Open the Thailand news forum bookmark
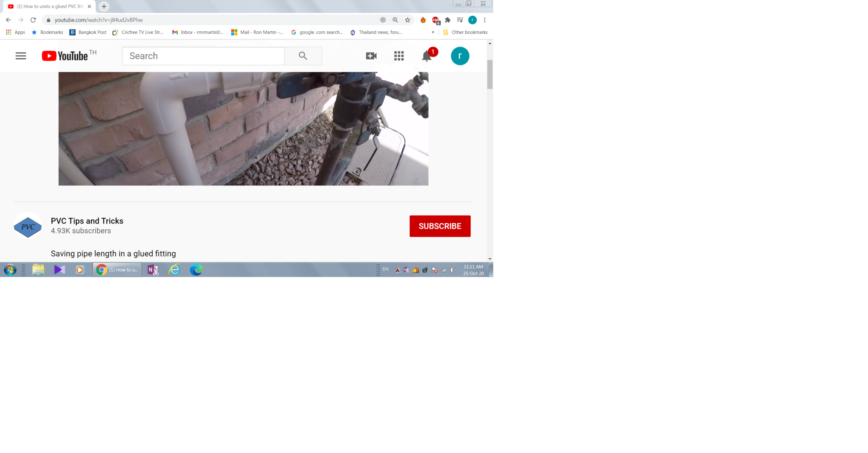This screenshot has width=868, height=453. coord(376,32)
